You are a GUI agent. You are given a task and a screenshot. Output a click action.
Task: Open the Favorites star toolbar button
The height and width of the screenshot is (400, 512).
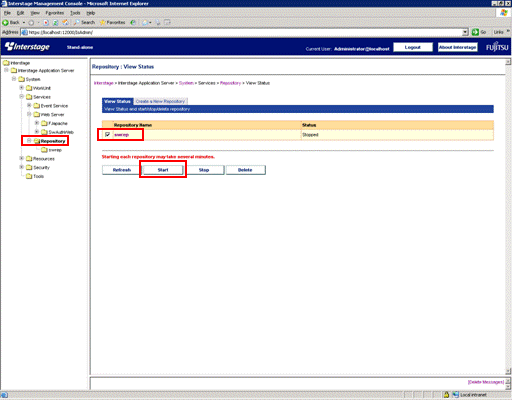(x=112, y=23)
